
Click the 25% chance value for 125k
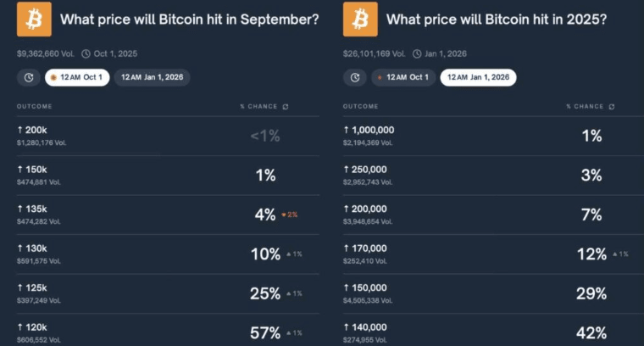(265, 293)
